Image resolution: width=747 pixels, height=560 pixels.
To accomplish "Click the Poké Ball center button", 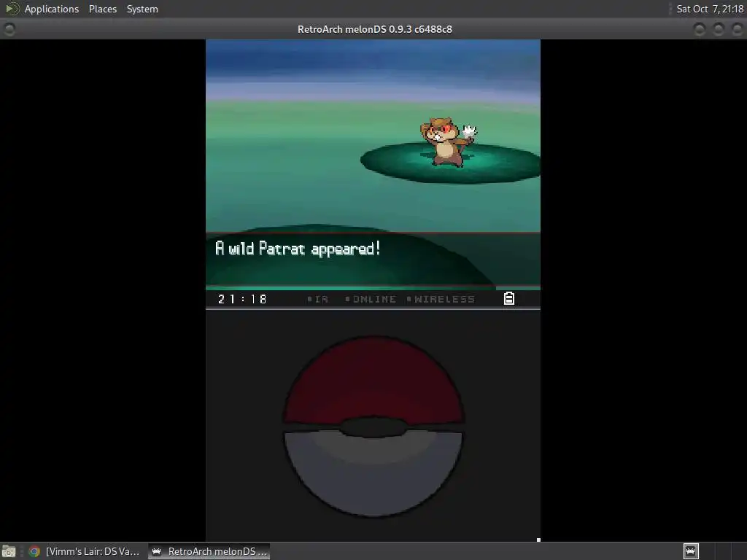I will pyautogui.click(x=373, y=427).
